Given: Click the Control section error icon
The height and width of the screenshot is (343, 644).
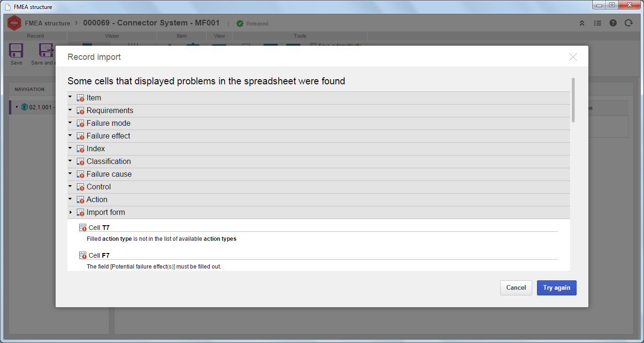Looking at the screenshot, I should coord(81,187).
